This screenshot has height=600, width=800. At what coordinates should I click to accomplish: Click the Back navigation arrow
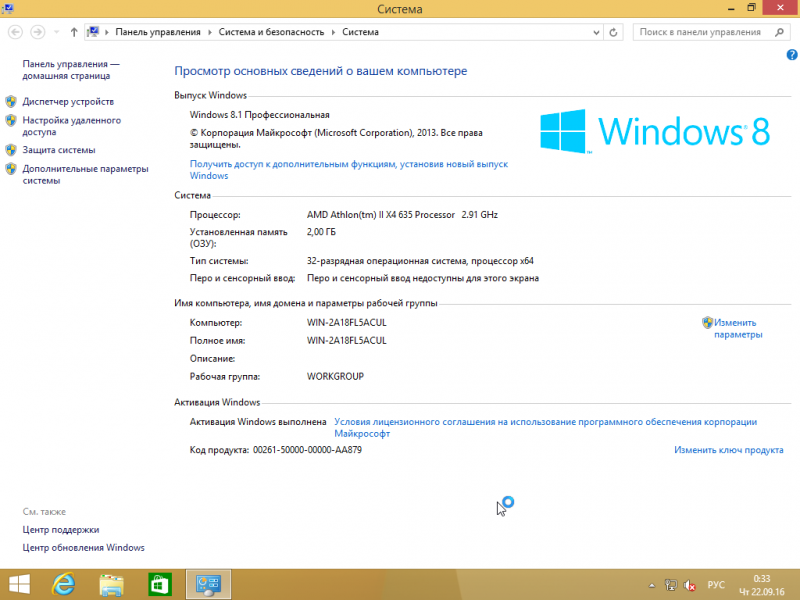point(15,32)
